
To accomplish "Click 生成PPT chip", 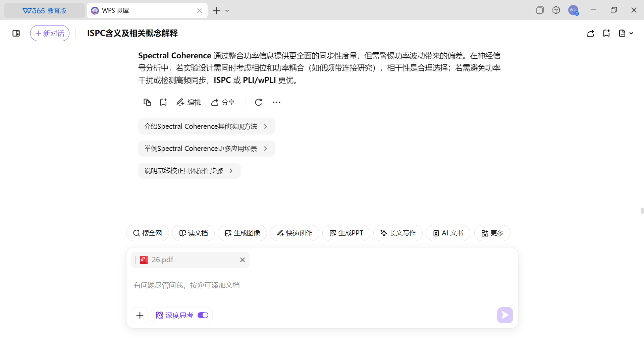I will (346, 233).
